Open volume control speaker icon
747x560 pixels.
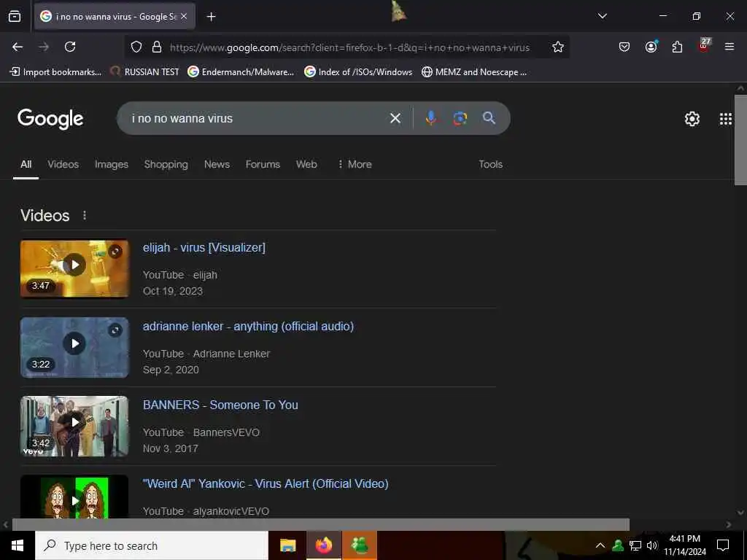[x=652, y=545]
